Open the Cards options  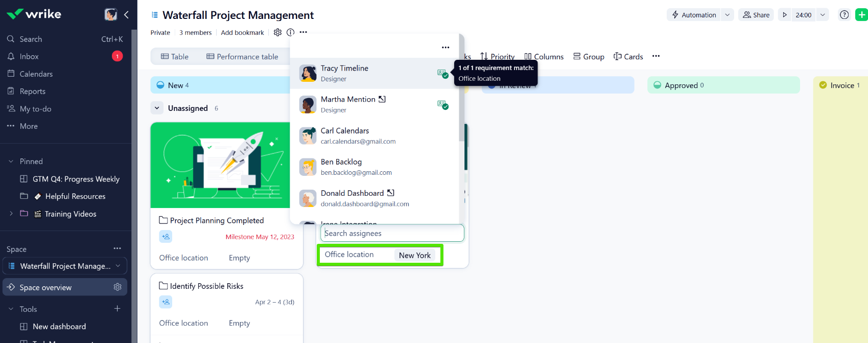click(x=628, y=56)
